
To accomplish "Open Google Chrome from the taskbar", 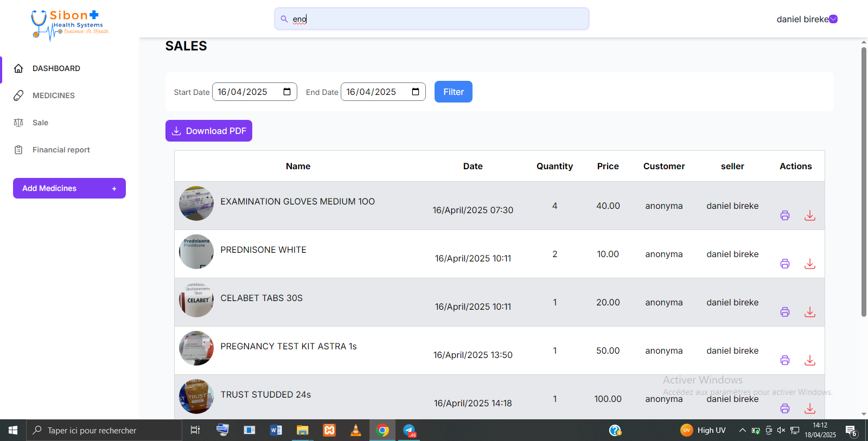I will point(382,430).
